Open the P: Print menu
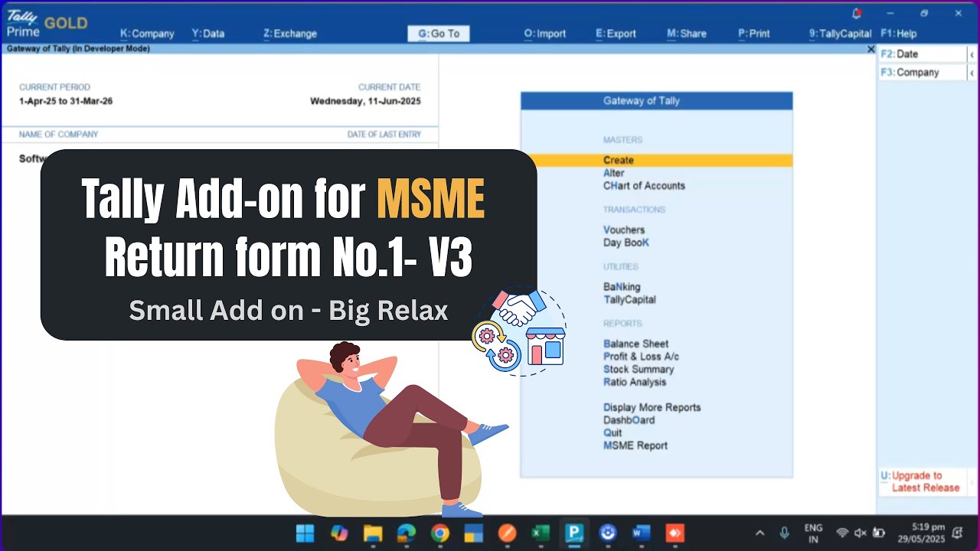Viewport: 980px width, 551px height. coord(754,34)
